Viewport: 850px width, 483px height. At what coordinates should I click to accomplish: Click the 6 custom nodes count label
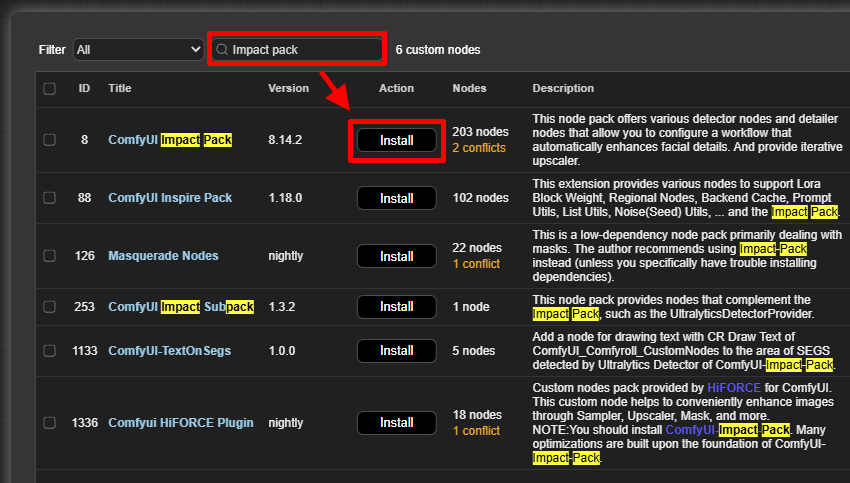click(438, 50)
